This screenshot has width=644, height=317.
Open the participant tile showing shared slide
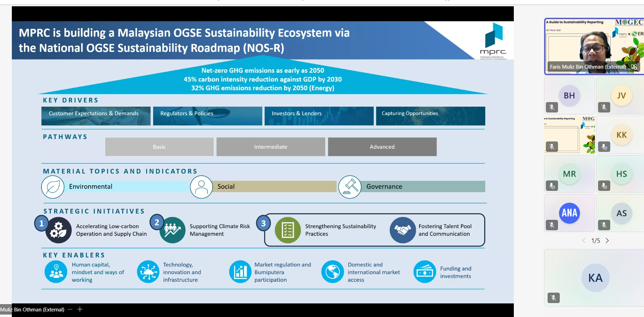point(570,134)
